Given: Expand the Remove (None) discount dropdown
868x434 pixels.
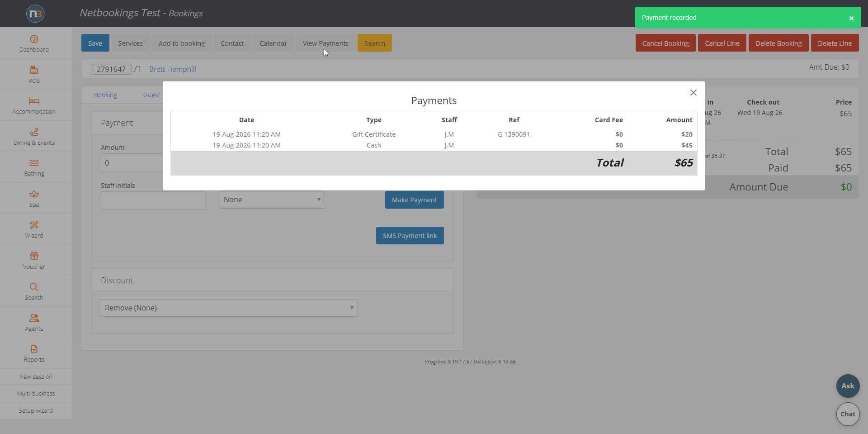Looking at the screenshot, I should click(x=229, y=308).
